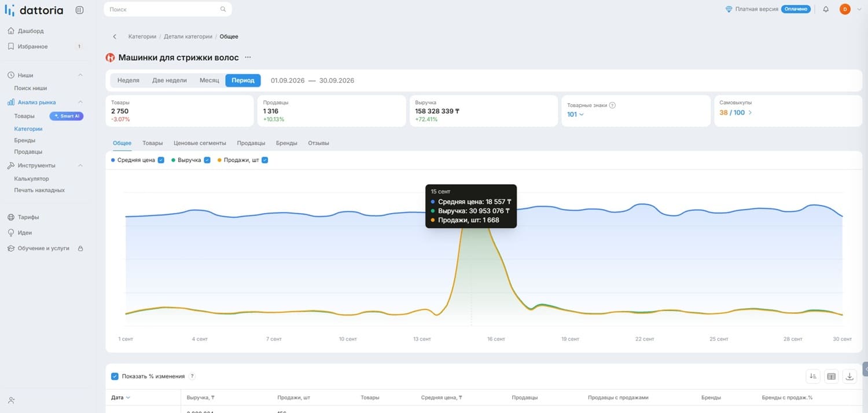Click the Smart AI button

point(67,116)
